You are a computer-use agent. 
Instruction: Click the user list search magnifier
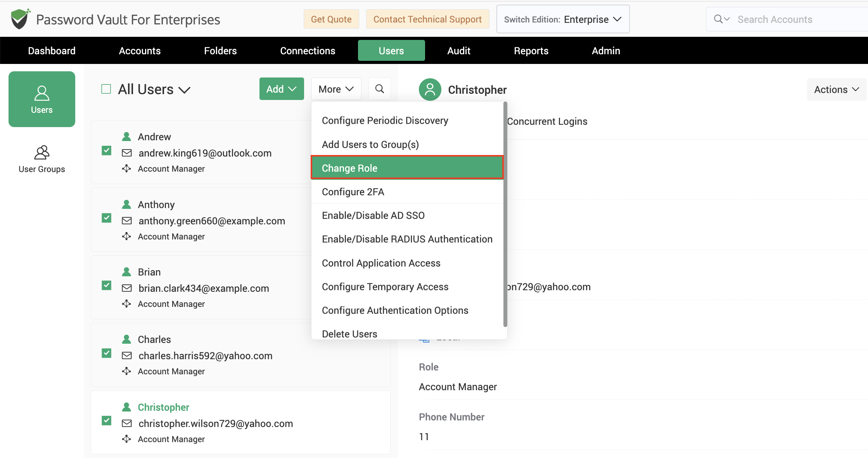(380, 89)
